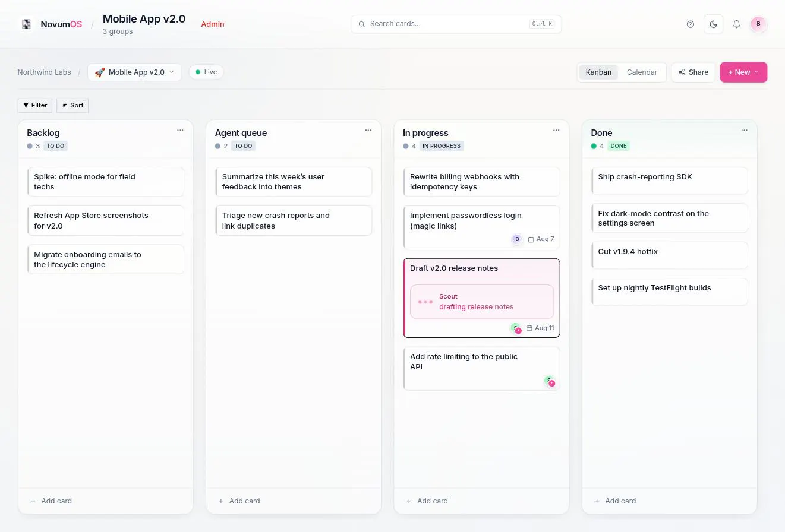Add card to Backlog column
The height and width of the screenshot is (532, 785).
point(51,501)
